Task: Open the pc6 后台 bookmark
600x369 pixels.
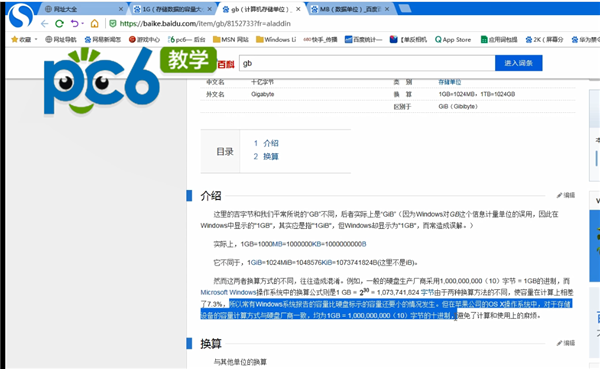Action: click(187, 39)
